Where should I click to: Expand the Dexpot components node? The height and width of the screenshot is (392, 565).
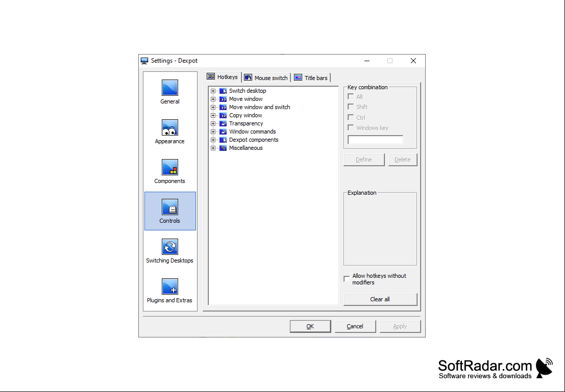point(213,140)
